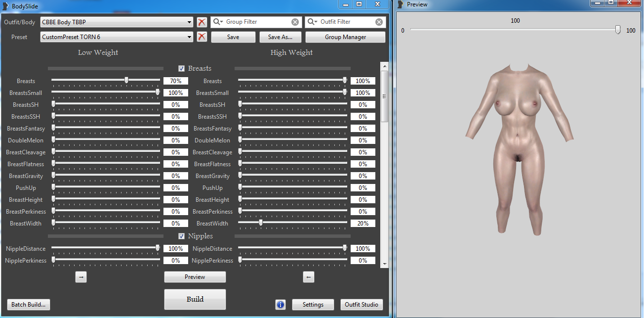Image resolution: width=644 pixels, height=318 pixels.
Task: Click the high weight BreastWidth percentage field
Action: click(363, 224)
